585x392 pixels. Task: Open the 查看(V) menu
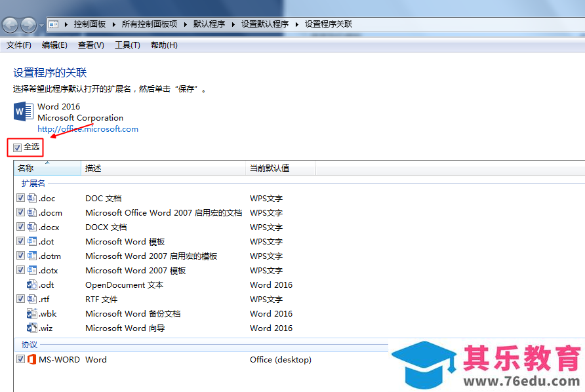point(91,45)
